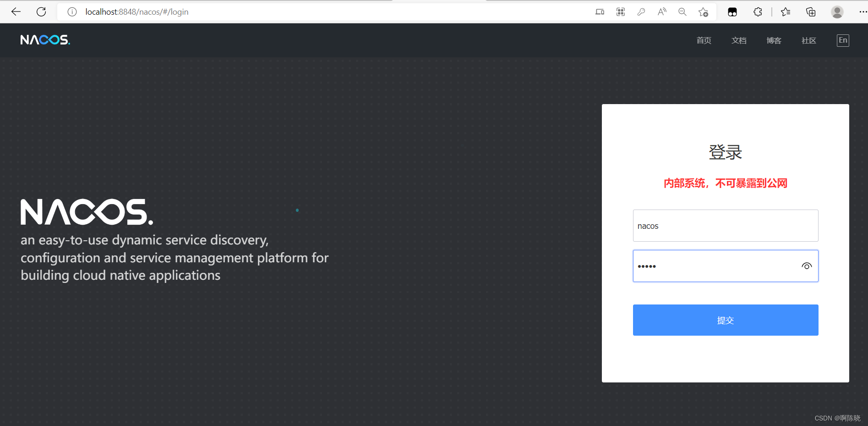
Task: Open the 首页 home nav link
Action: [x=704, y=40]
